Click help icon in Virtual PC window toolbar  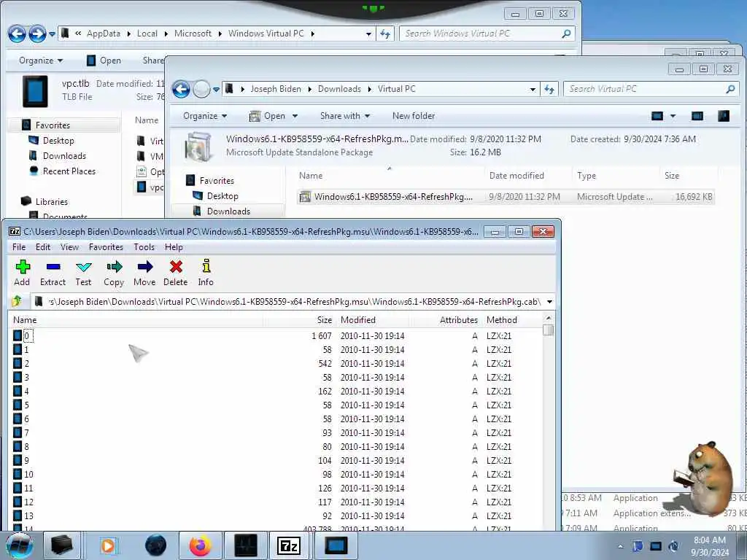point(724,116)
